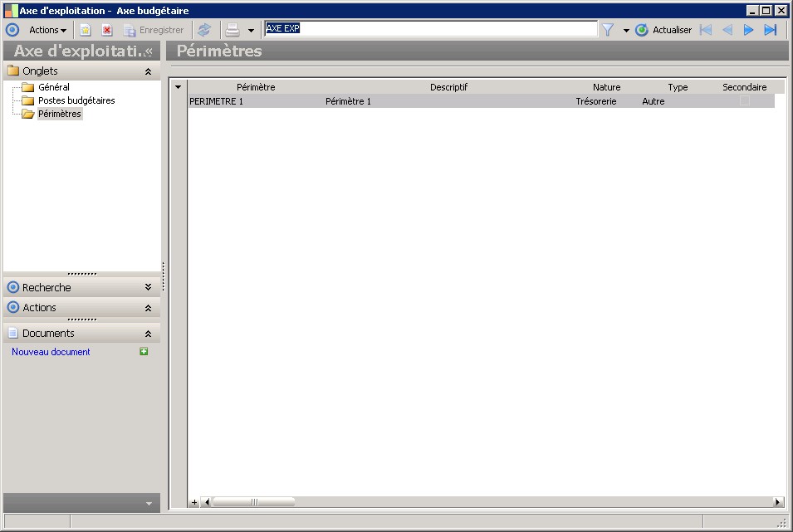Collapse the Documents section
Image resolution: width=793 pixels, height=532 pixels.
point(148,334)
